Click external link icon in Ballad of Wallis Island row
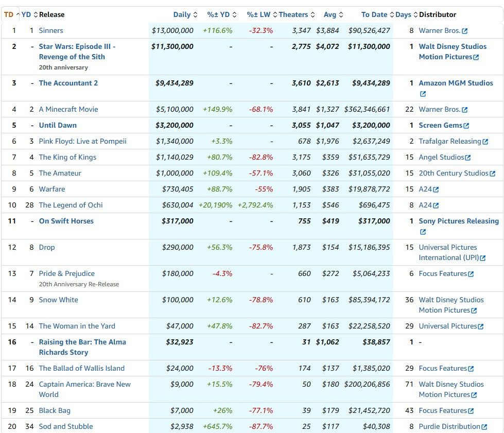 click(471, 369)
